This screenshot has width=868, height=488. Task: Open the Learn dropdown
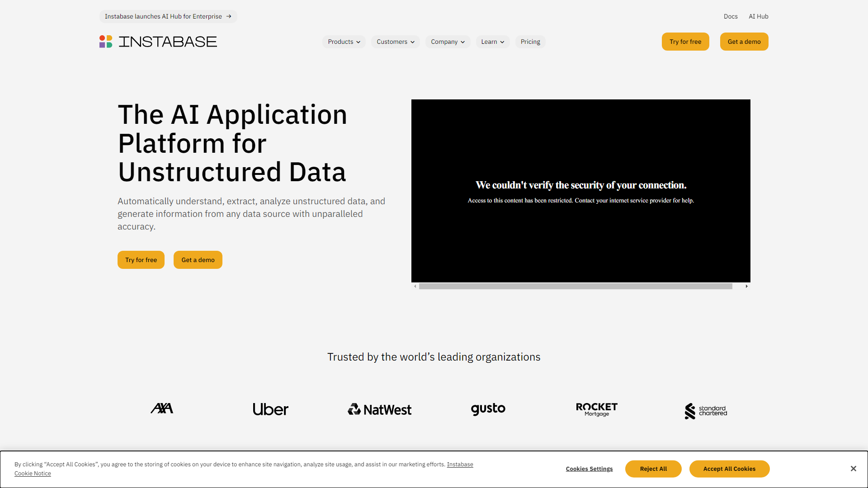tap(493, 42)
